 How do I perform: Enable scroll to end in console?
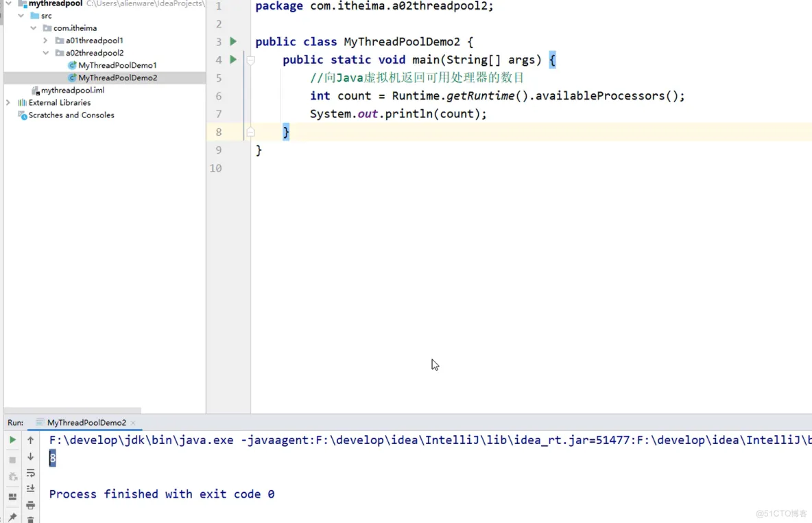point(31,488)
